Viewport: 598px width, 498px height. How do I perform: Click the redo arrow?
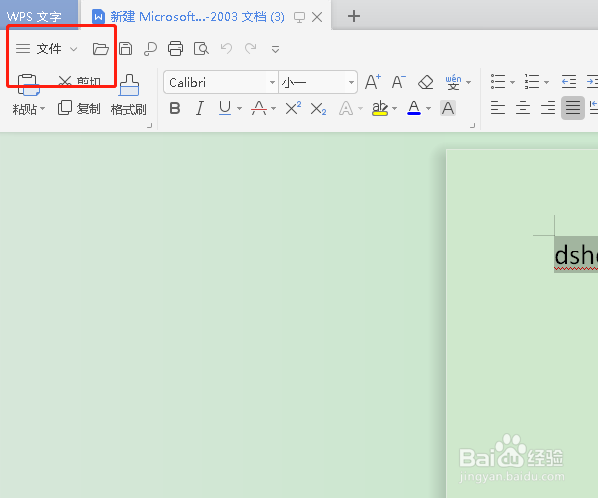click(251, 48)
